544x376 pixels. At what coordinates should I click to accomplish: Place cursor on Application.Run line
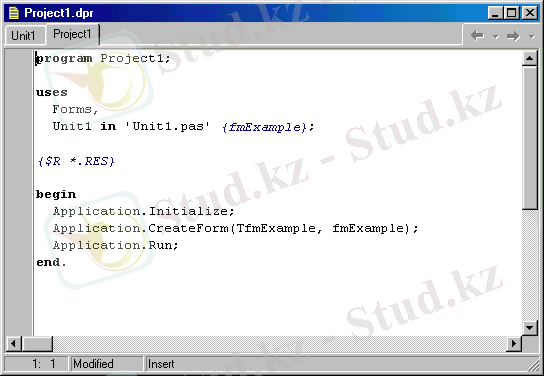116,245
